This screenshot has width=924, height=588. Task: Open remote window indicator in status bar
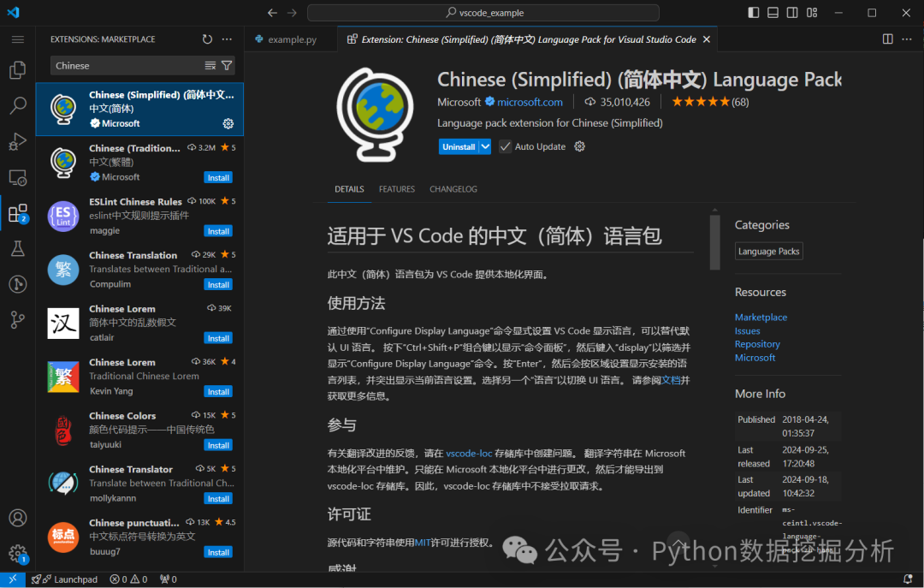pyautogui.click(x=12, y=579)
